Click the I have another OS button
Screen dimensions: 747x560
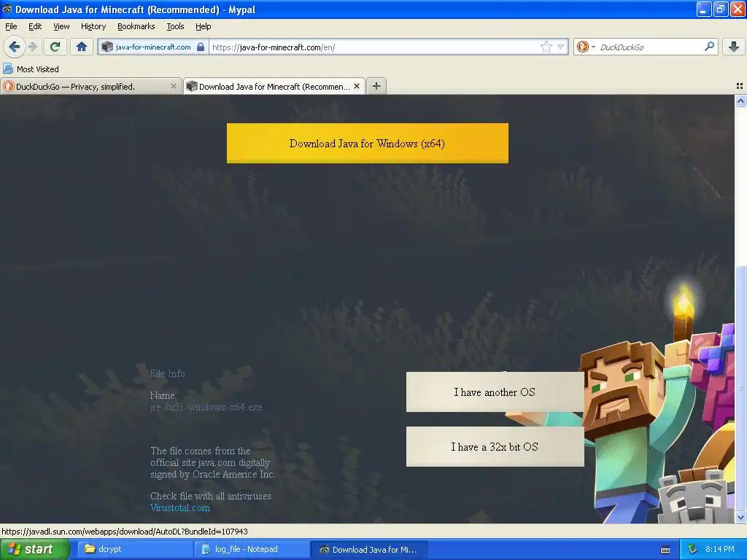point(495,392)
